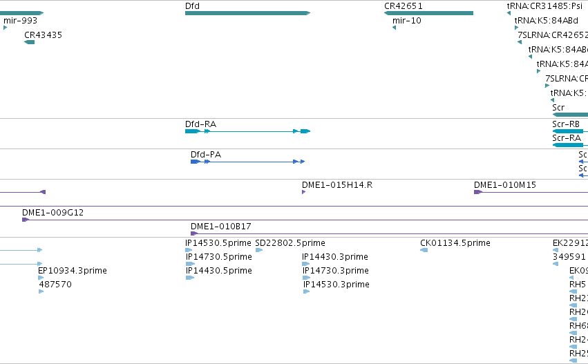Click the DME1-009G12 clone label
Screen dimensions: 588x364
pos(53,213)
